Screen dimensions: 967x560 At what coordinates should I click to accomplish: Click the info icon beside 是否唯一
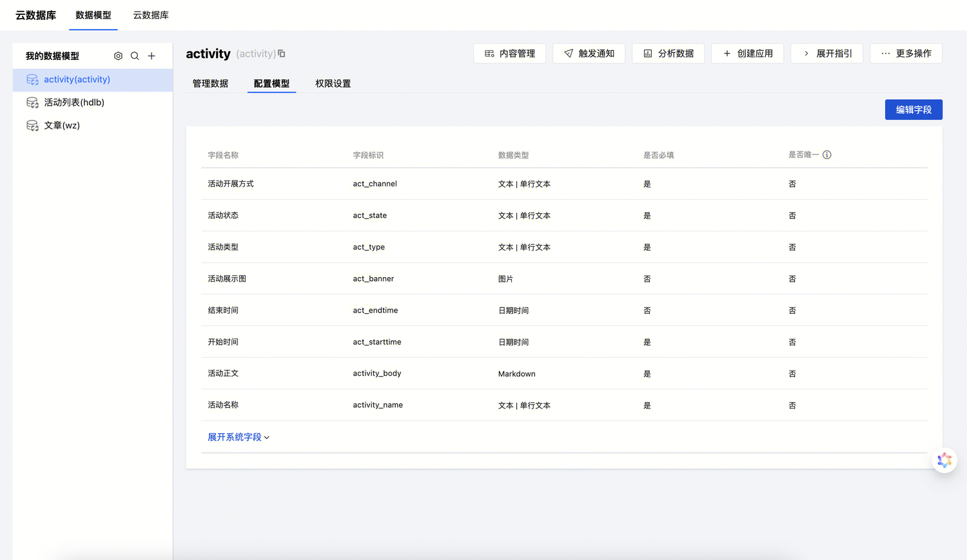pos(827,155)
